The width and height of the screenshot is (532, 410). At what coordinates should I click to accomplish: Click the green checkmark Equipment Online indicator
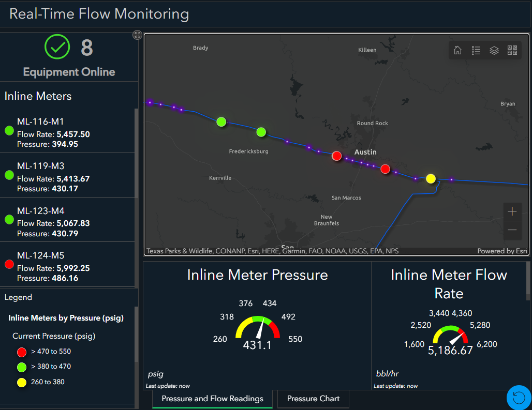57,47
